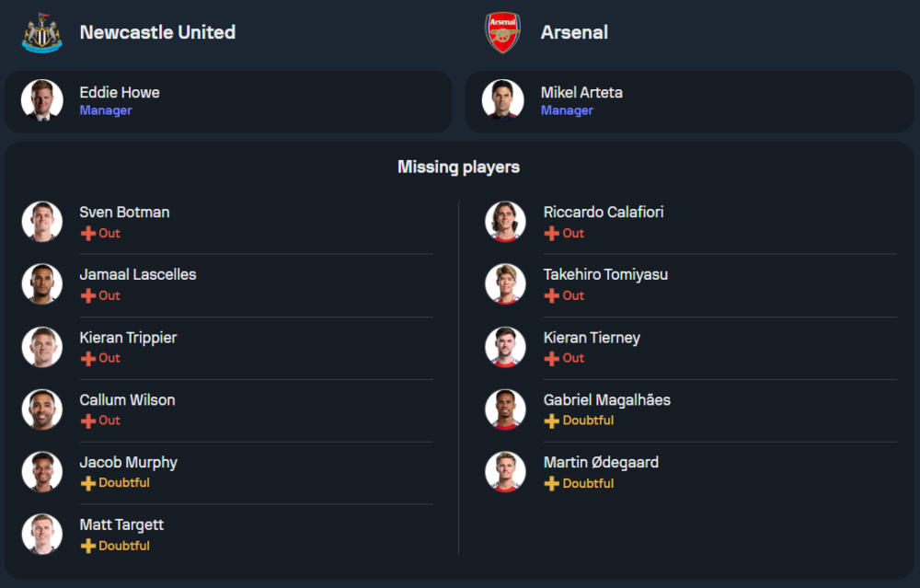This screenshot has width=920, height=588.
Task: Open Mikel Arteta manager name
Action: pos(581,93)
